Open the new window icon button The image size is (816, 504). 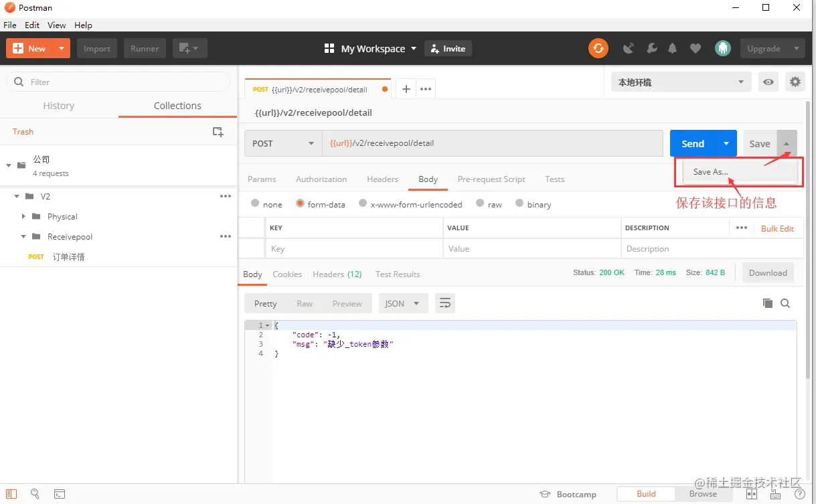coord(190,48)
